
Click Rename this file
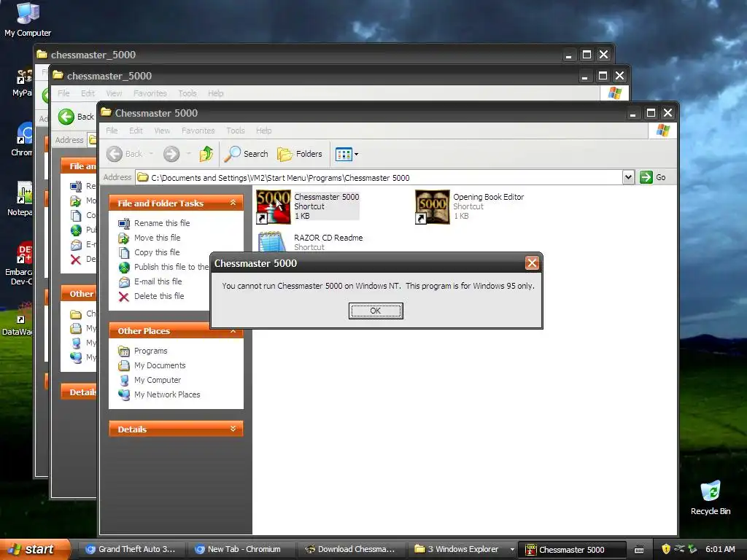click(x=162, y=223)
